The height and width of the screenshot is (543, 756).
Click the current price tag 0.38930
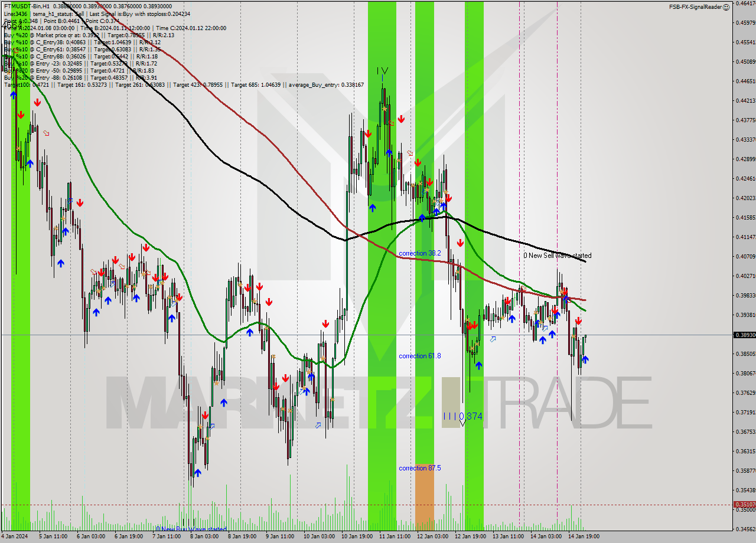(x=744, y=335)
